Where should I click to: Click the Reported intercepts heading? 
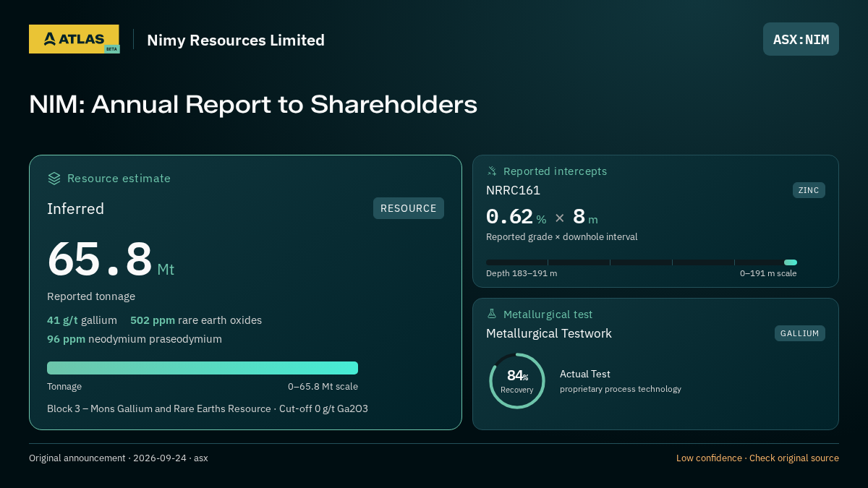555,171
